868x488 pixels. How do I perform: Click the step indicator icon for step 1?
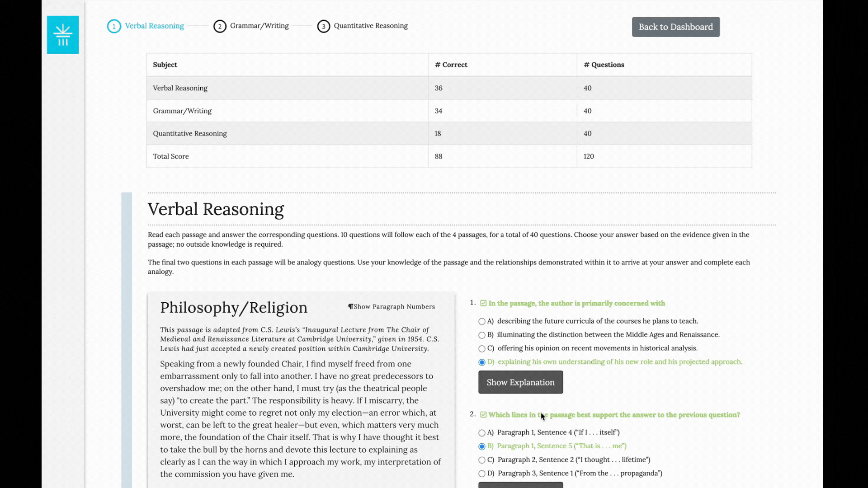tap(114, 26)
